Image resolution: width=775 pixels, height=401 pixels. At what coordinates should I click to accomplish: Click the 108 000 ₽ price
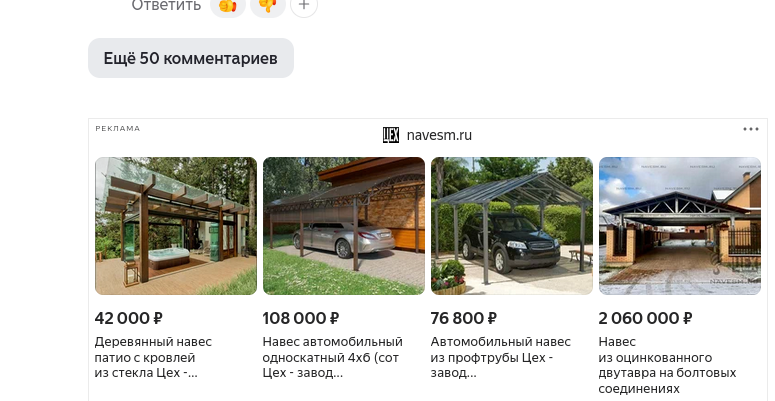[x=301, y=318]
